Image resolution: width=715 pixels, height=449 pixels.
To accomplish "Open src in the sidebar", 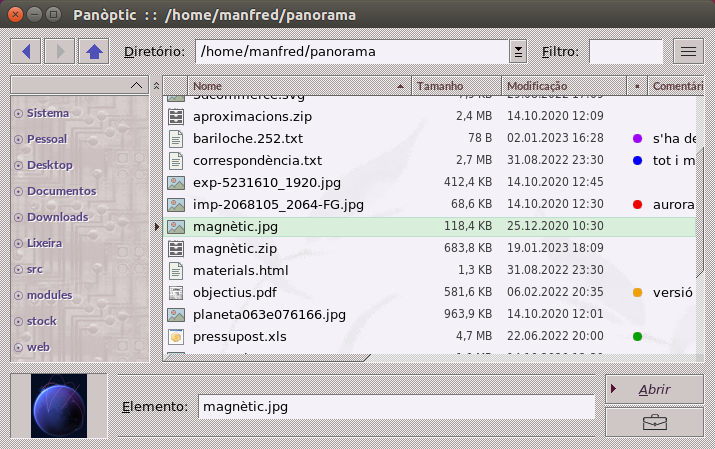I will coord(35,269).
